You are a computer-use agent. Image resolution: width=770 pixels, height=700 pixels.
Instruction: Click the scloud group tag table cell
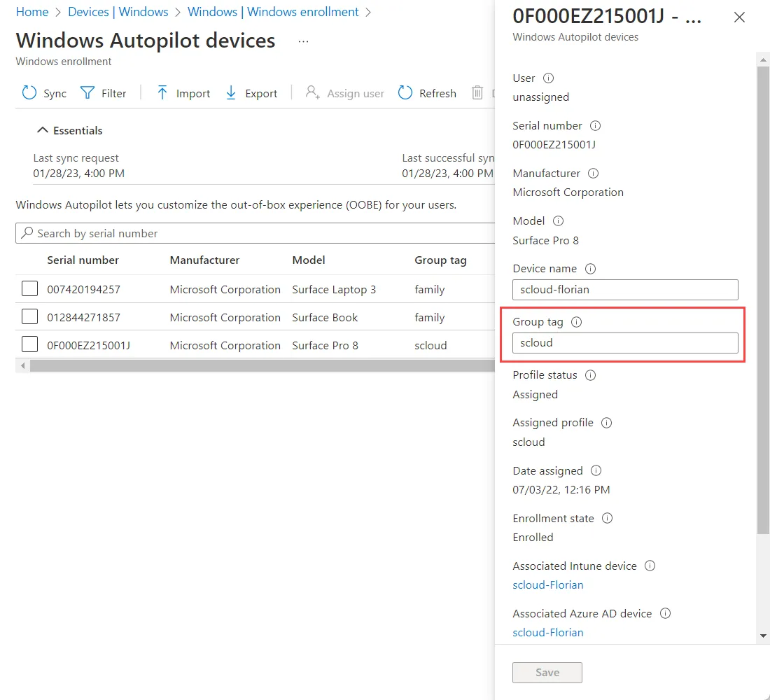click(x=430, y=345)
